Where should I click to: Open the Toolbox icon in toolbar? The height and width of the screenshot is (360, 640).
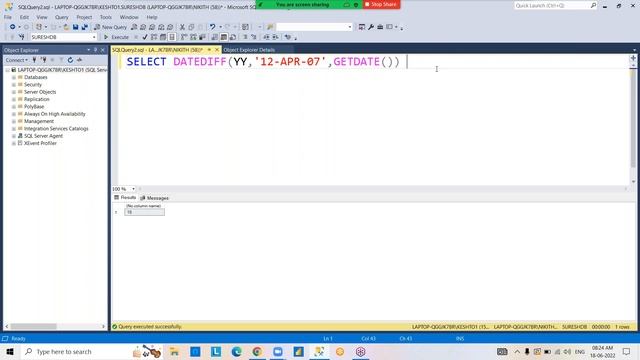380,27
